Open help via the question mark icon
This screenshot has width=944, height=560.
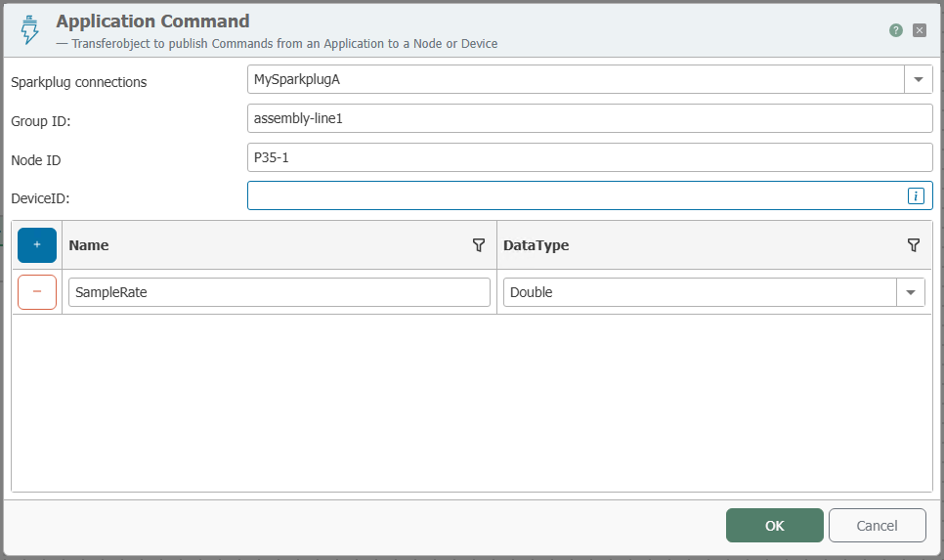(x=896, y=30)
